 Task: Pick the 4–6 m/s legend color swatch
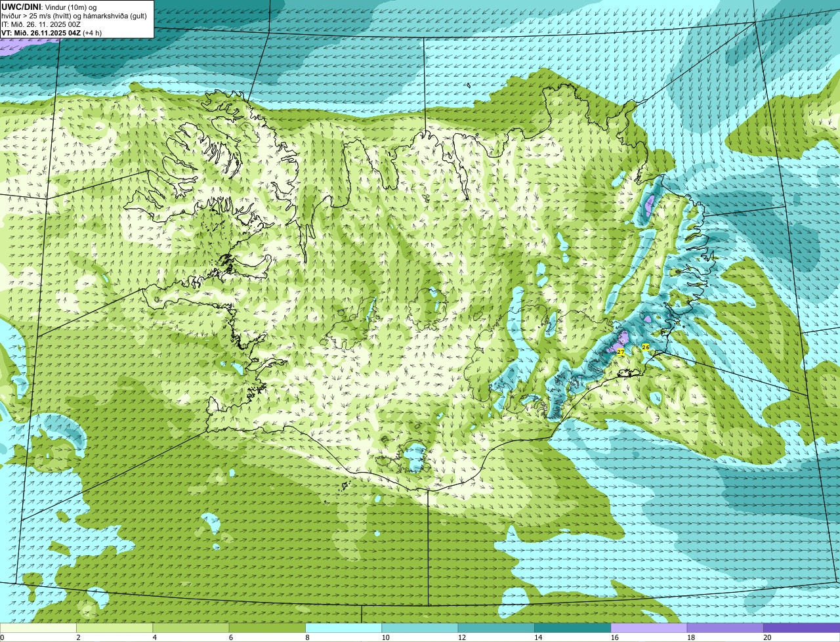point(191,628)
